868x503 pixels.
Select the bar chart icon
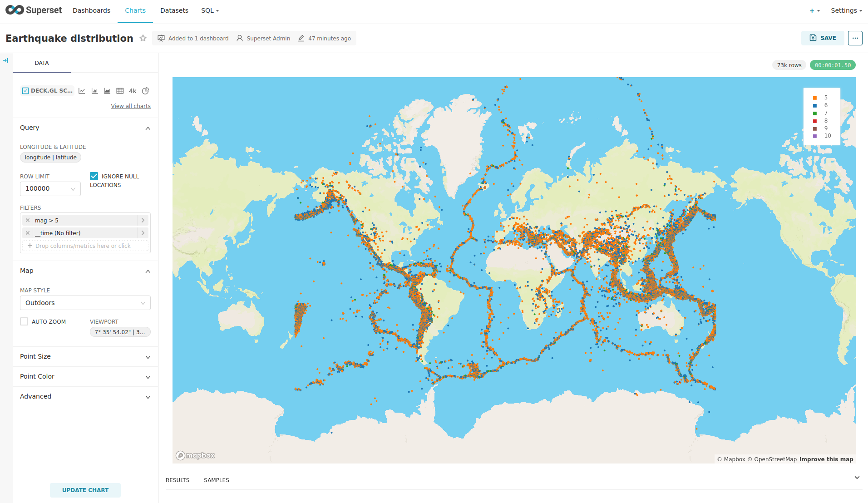coord(94,91)
